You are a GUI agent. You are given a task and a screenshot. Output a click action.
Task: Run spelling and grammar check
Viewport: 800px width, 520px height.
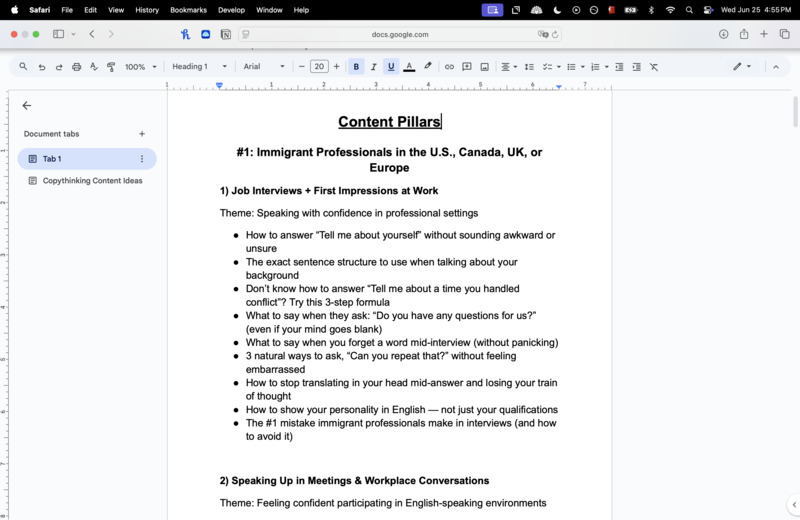pyautogui.click(x=93, y=67)
